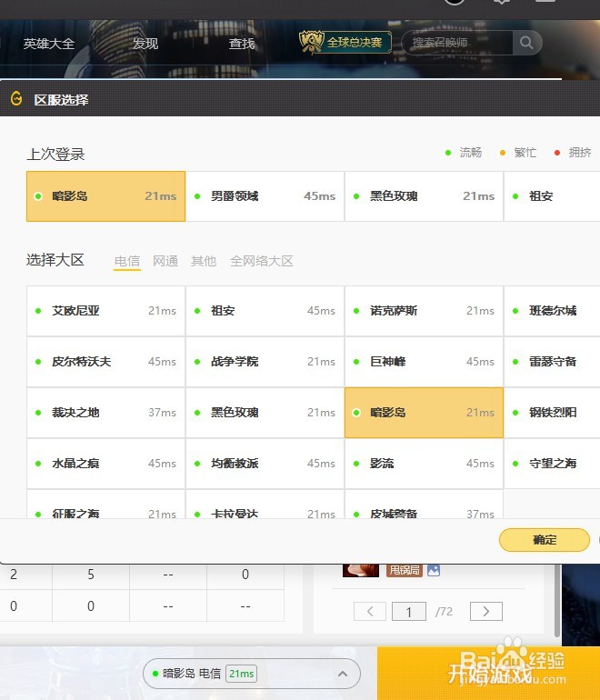
Task: Click the 开始游戏 button
Action: [489, 674]
